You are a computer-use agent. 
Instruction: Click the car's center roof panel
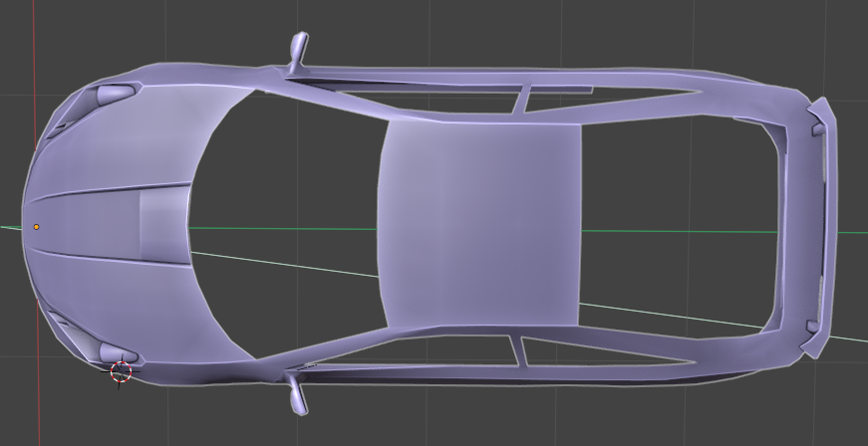coord(479,226)
